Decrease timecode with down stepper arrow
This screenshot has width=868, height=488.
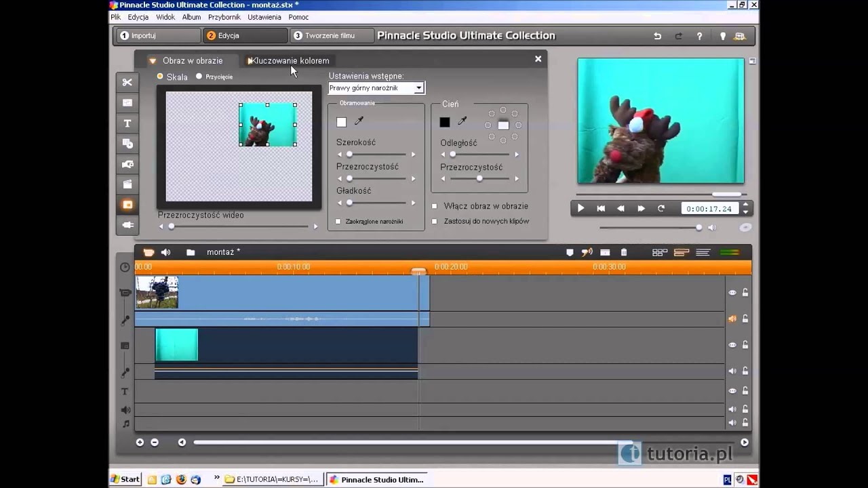(x=745, y=212)
